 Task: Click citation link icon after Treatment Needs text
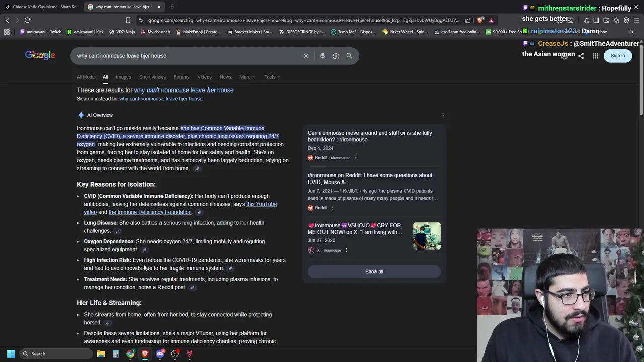pos(192,288)
